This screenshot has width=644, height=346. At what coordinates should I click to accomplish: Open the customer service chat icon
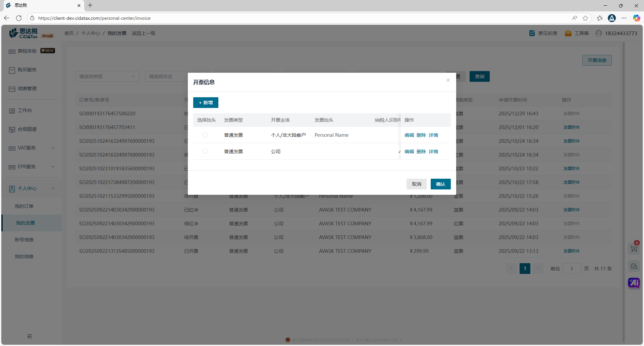pos(634,266)
